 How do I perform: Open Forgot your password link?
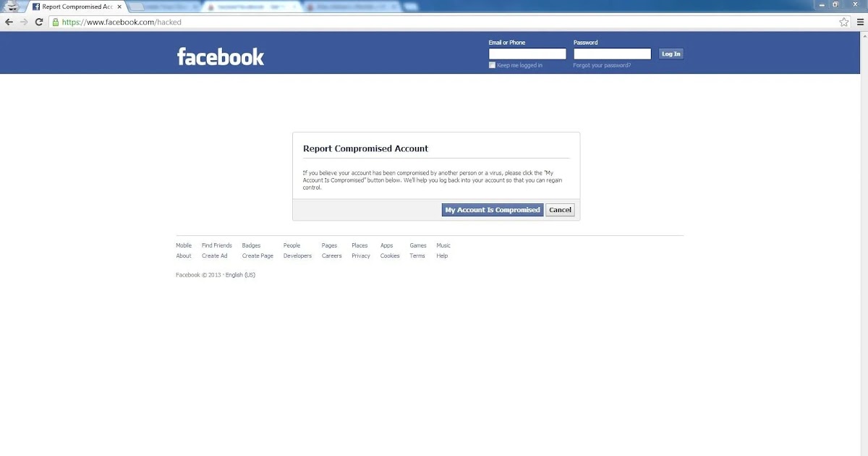coord(602,65)
